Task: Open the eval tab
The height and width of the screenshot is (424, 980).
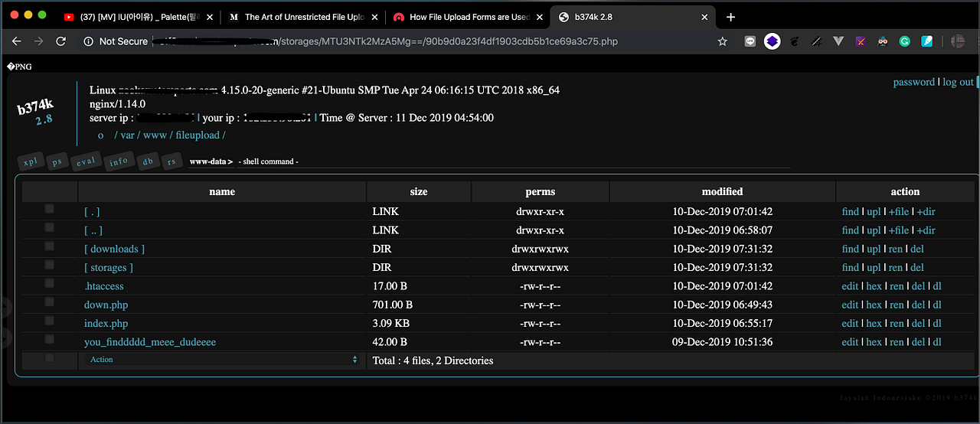Action: click(x=86, y=161)
